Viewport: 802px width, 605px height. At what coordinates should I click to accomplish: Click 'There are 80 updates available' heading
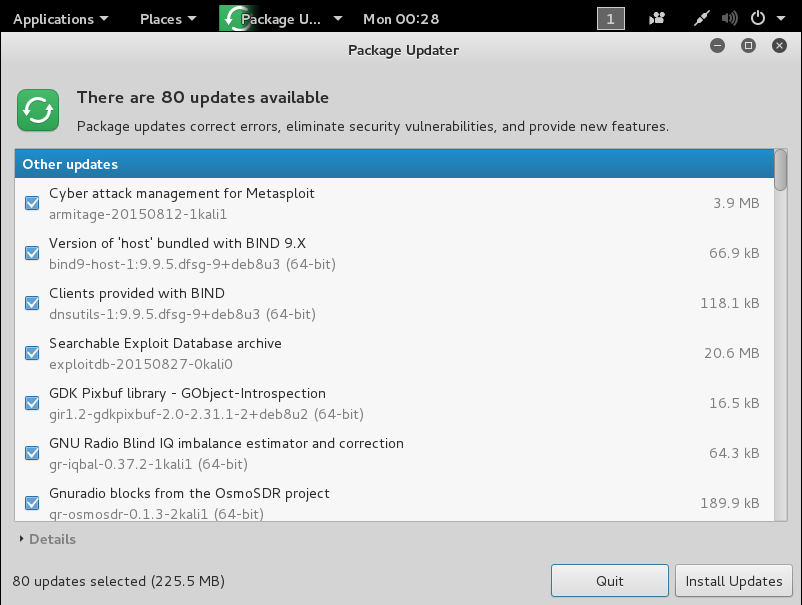pos(203,97)
